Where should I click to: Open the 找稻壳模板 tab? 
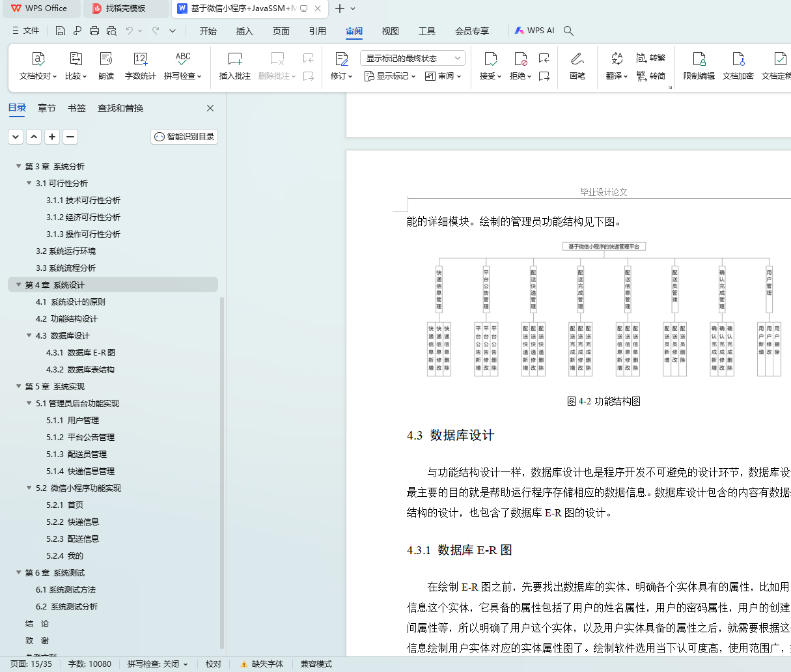click(x=126, y=8)
